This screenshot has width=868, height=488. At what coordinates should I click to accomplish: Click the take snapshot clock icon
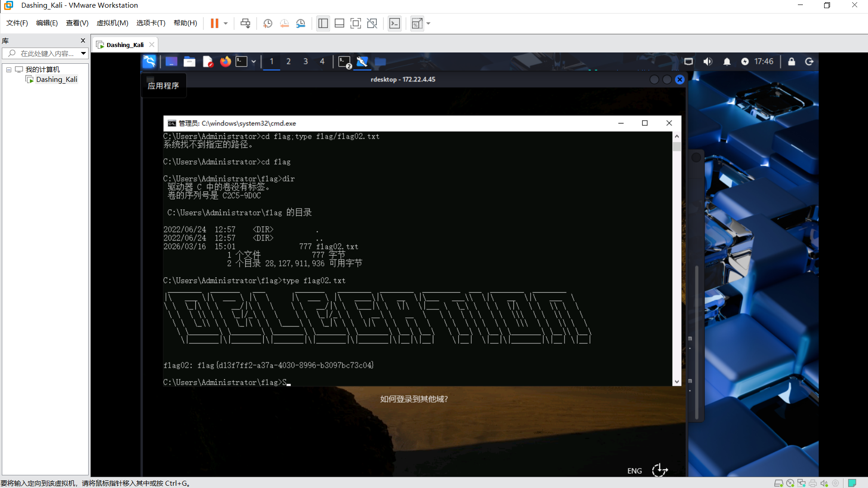[268, 24]
